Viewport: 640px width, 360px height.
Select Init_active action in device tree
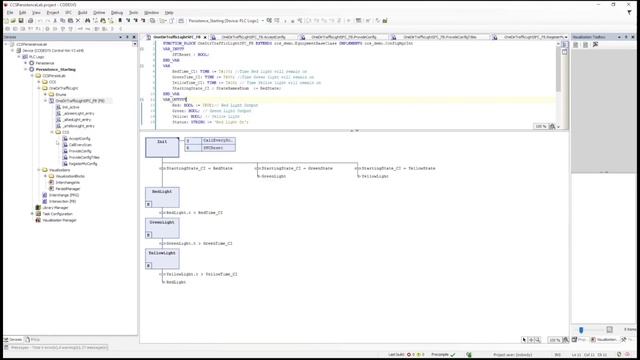(x=71, y=107)
